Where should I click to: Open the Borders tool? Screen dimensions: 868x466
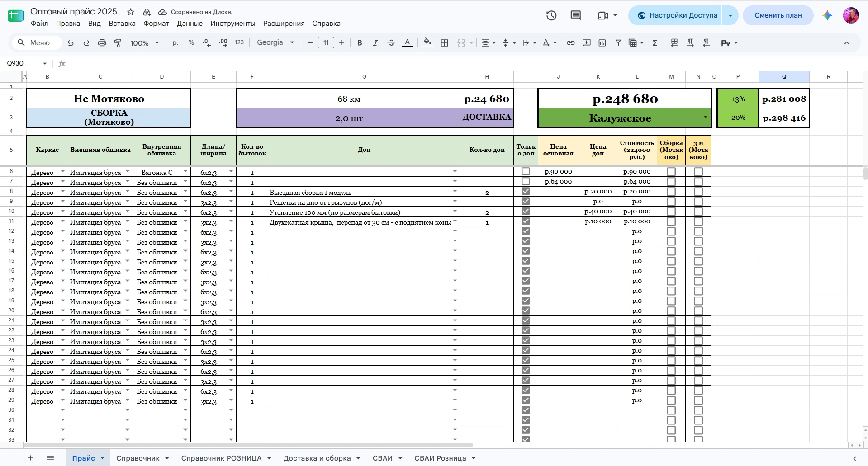(x=445, y=43)
